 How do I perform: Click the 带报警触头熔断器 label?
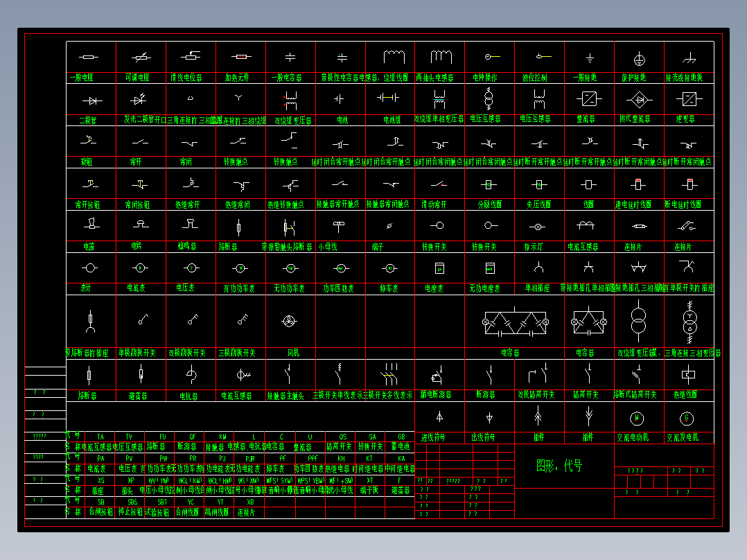287,247
